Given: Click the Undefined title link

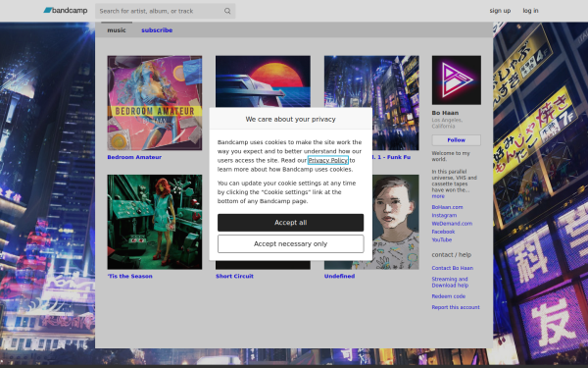Looking at the screenshot, I should (339, 276).
